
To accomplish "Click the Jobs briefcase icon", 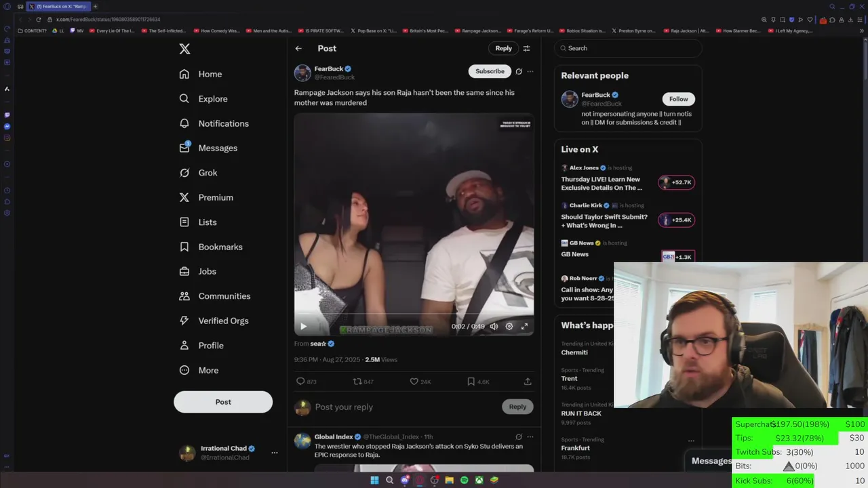I will click(x=184, y=271).
